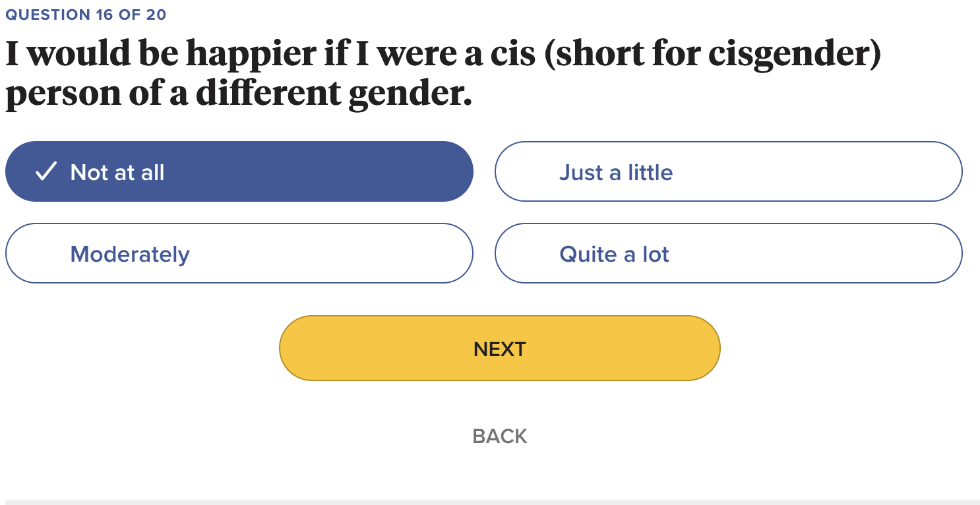Select the "Quite a lot" response

(728, 253)
